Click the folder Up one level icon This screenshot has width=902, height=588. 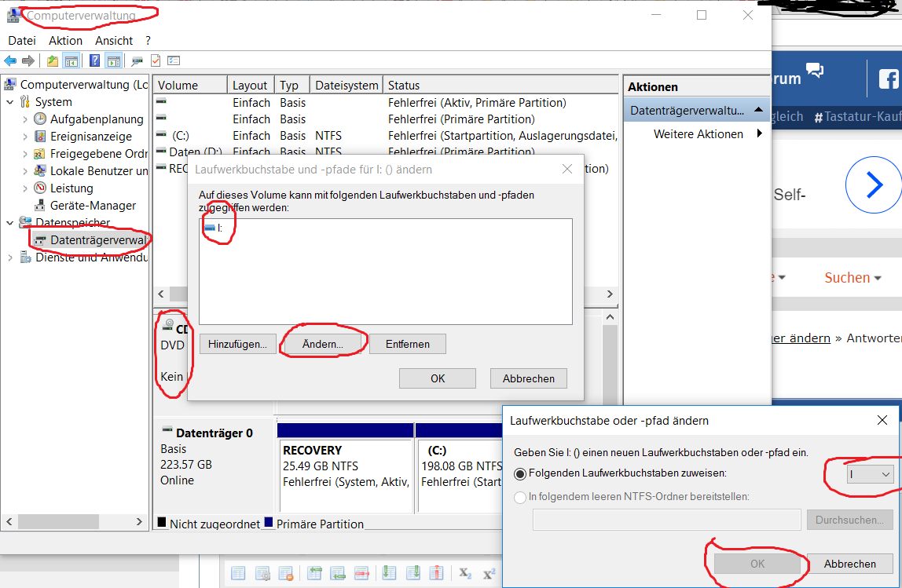[53, 60]
